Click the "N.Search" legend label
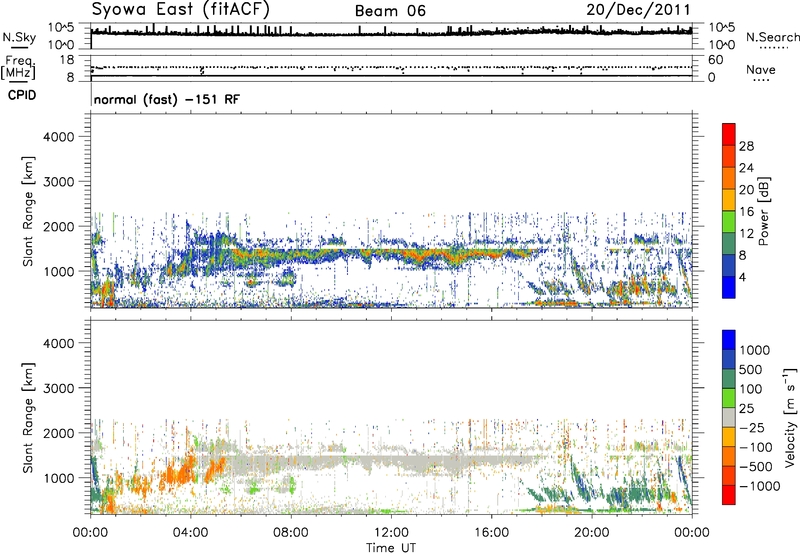Screen dimensions: 800x554 coord(772,37)
